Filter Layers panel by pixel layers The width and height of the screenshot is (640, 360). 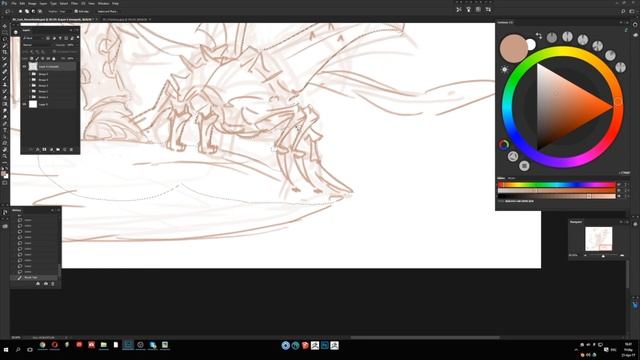click(48, 38)
